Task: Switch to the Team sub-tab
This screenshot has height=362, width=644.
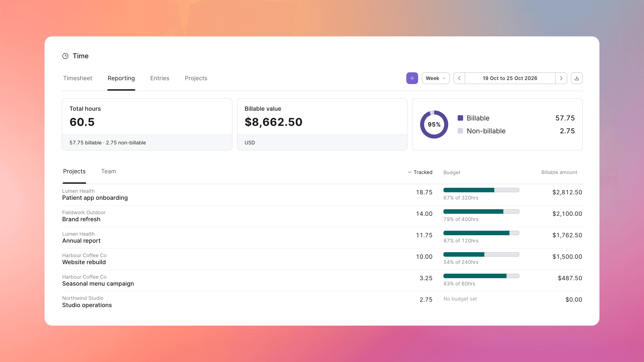Action: coord(109,171)
